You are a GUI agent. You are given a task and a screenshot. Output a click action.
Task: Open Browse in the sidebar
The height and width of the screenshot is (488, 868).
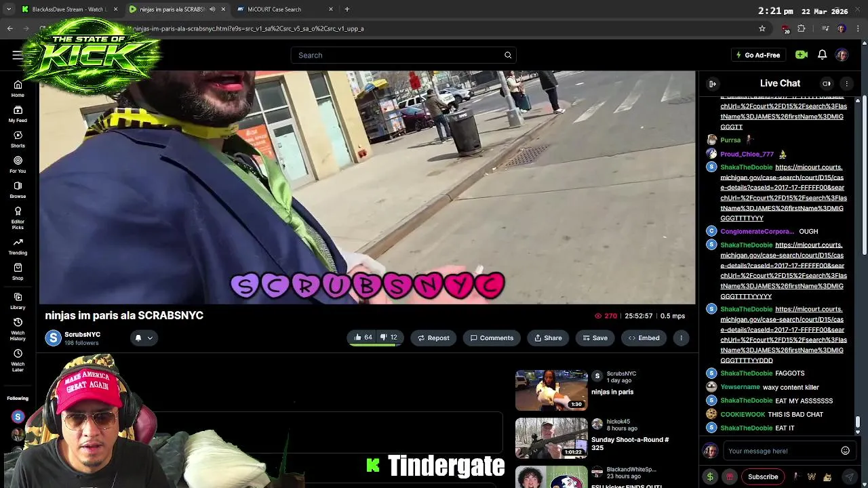pos(18,190)
